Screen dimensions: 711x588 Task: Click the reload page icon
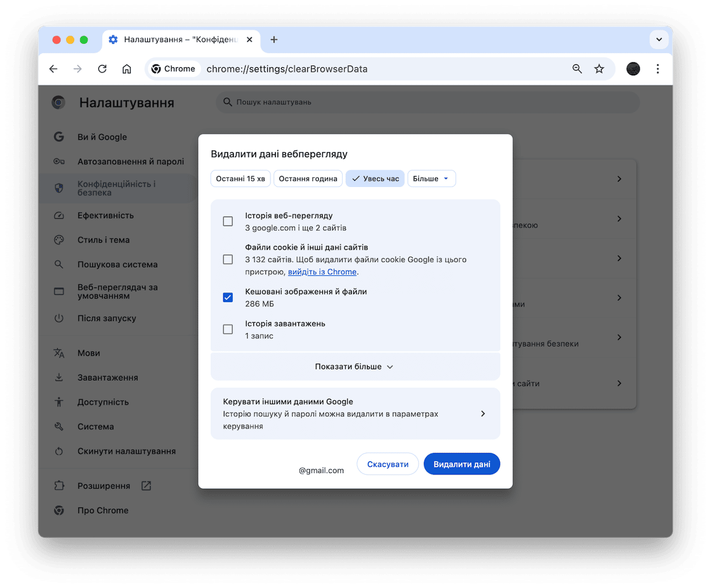click(x=102, y=69)
